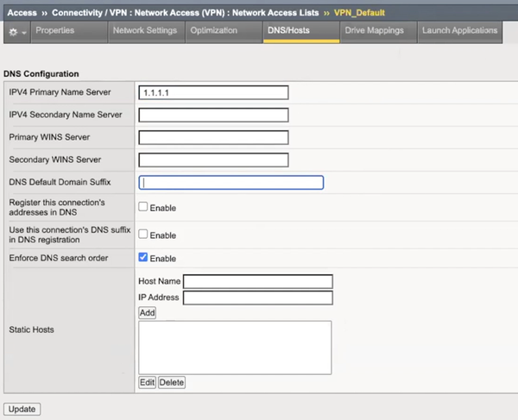Open the gear settings dropdown menu
The height and width of the screenshot is (420, 518).
(x=16, y=31)
